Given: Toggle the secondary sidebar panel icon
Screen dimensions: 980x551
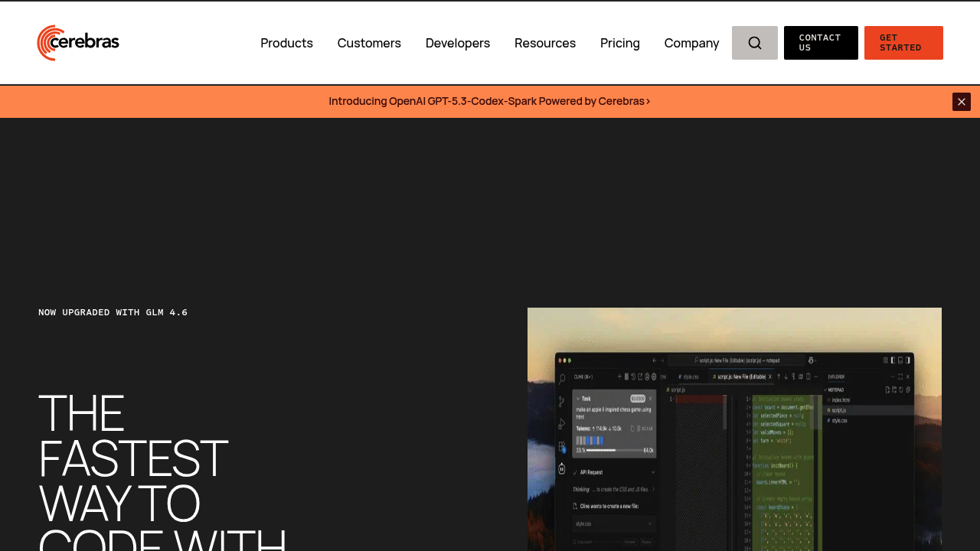Looking at the screenshot, I should point(908,360).
